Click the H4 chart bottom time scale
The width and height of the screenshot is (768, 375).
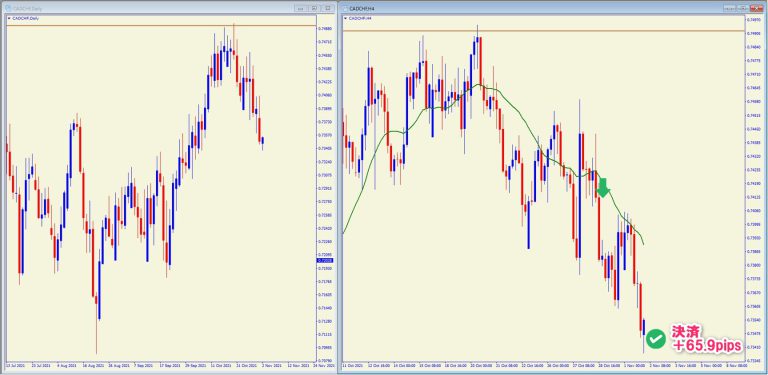pyautogui.click(x=544, y=365)
